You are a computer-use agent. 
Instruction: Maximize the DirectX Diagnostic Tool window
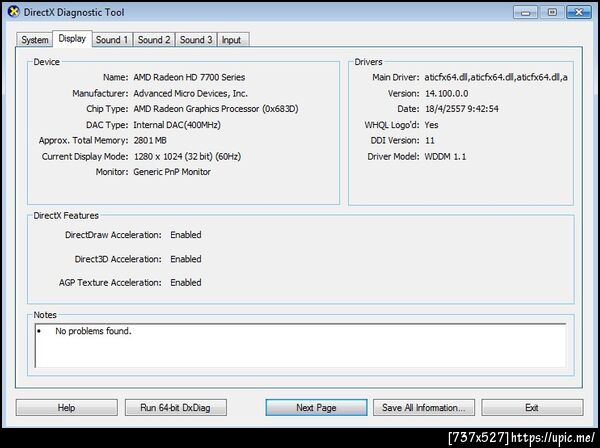(552, 13)
